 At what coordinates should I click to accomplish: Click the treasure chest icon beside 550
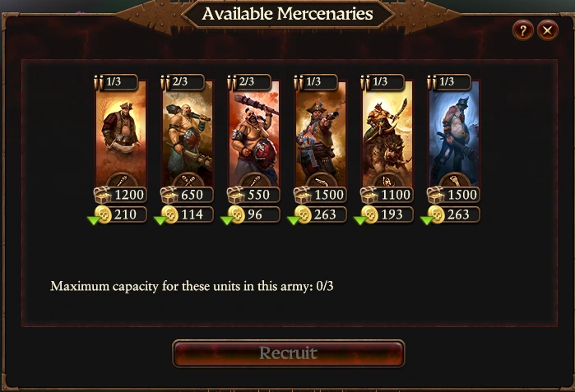(236, 195)
